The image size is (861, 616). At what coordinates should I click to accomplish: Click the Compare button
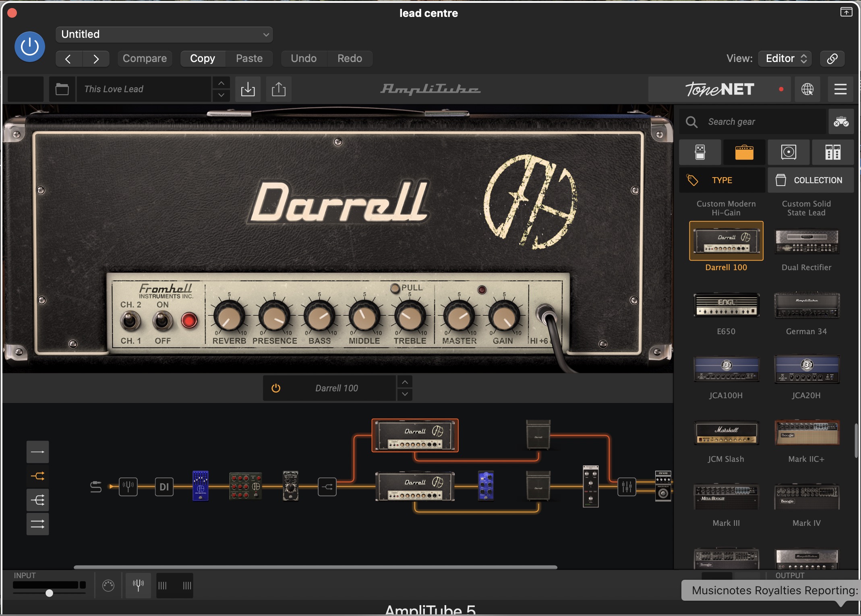tap(145, 59)
